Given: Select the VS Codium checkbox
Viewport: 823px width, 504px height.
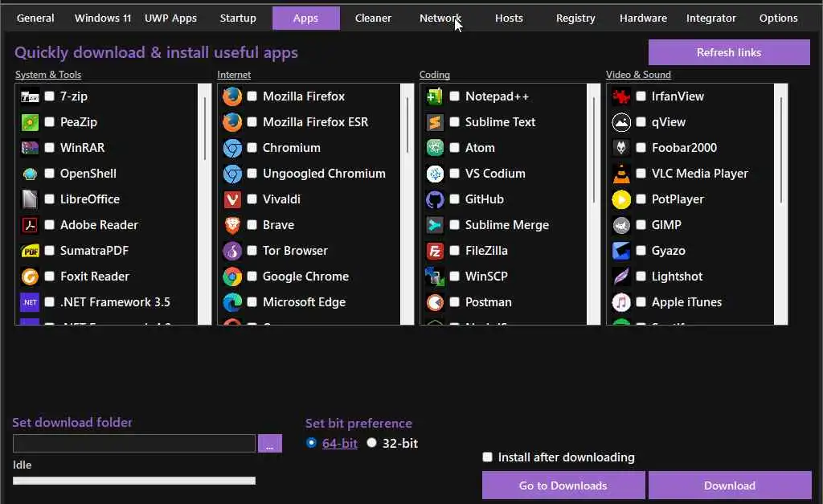Looking at the screenshot, I should [x=455, y=174].
